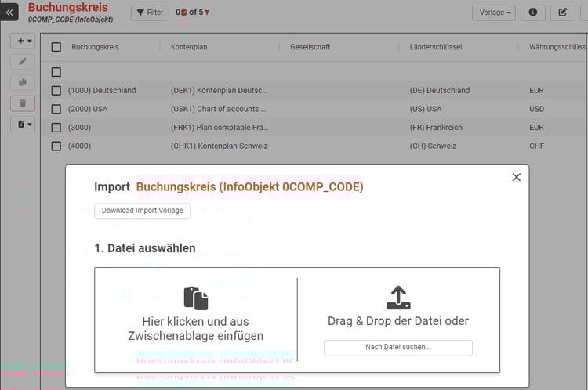Click the selected count checkbox icon next to 0
This screenshot has height=390, width=588.
(183, 13)
